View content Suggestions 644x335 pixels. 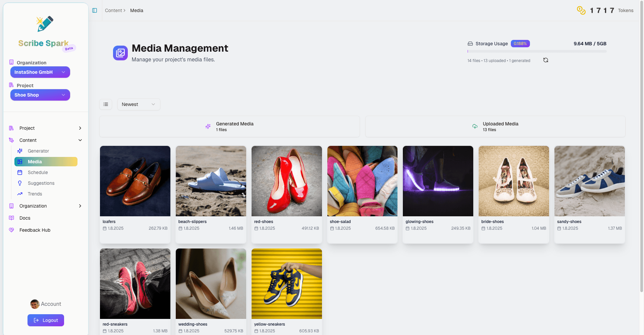coord(41,183)
